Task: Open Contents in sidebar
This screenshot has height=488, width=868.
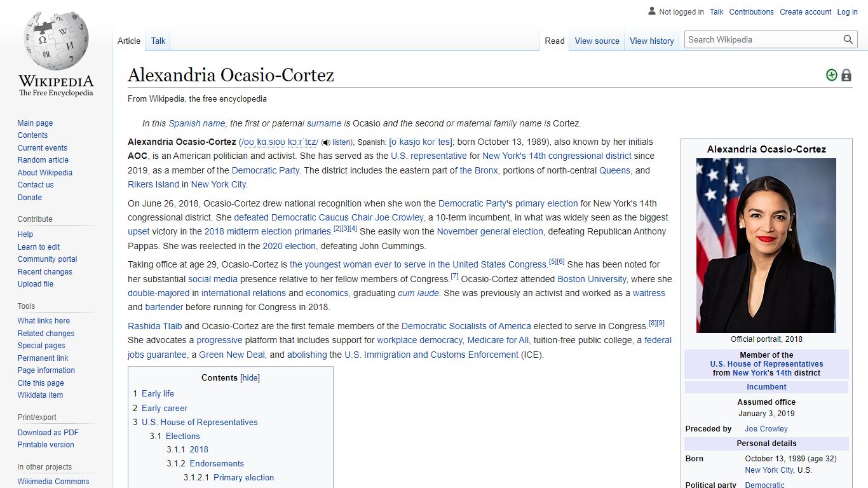Action: click(32, 135)
